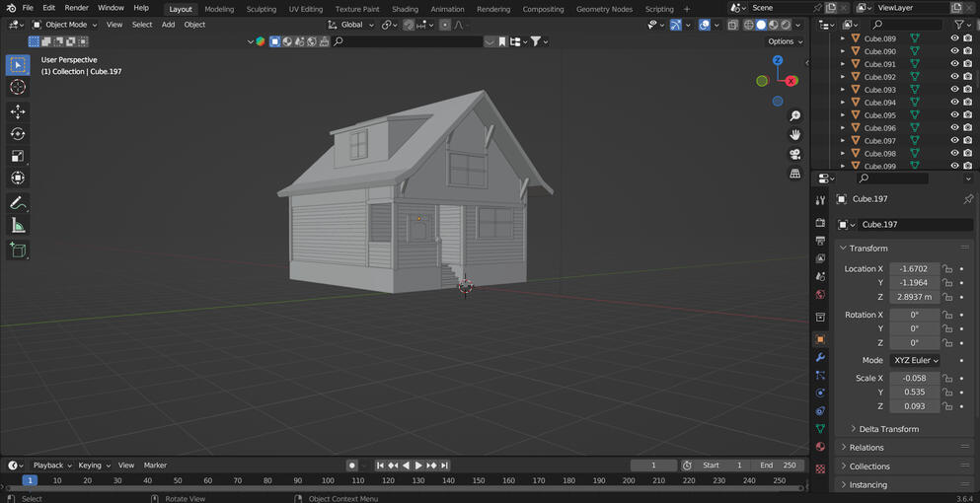Click the current frame number field
Viewport: 980px width, 503px height.
pos(653,466)
